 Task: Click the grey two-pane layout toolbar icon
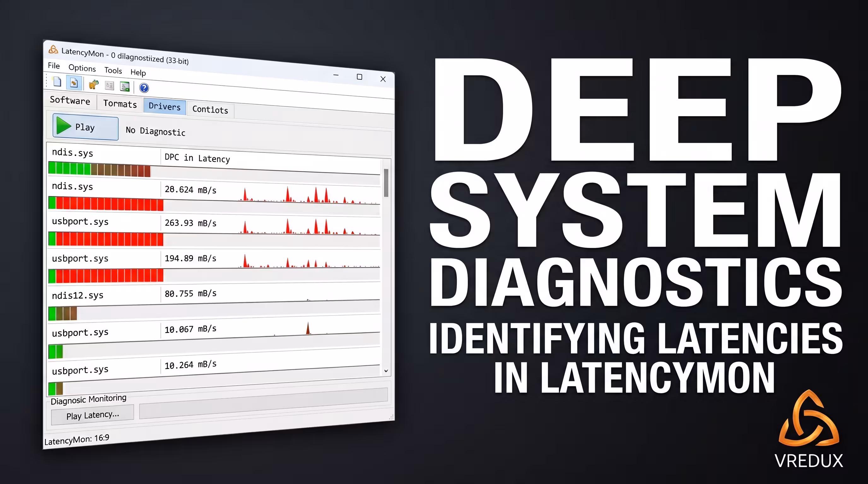(x=109, y=85)
